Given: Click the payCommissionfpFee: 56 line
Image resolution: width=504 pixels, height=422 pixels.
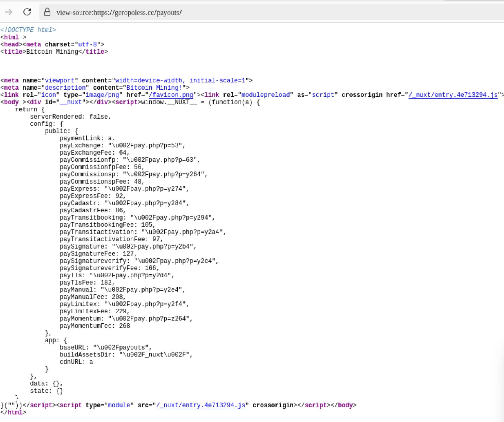Looking at the screenshot, I should click(102, 167).
